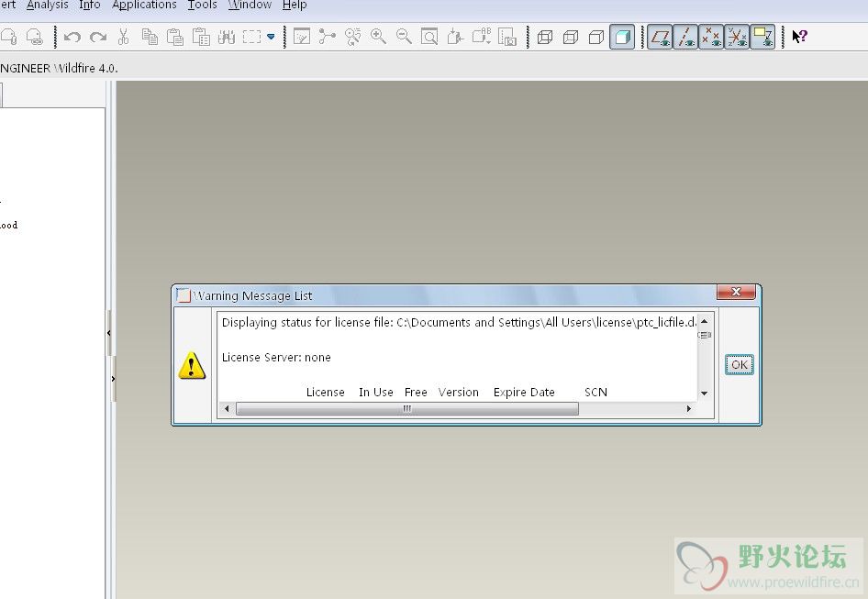Click the Copy icon in the toolbar
This screenshot has width=868, height=599.
[150, 37]
